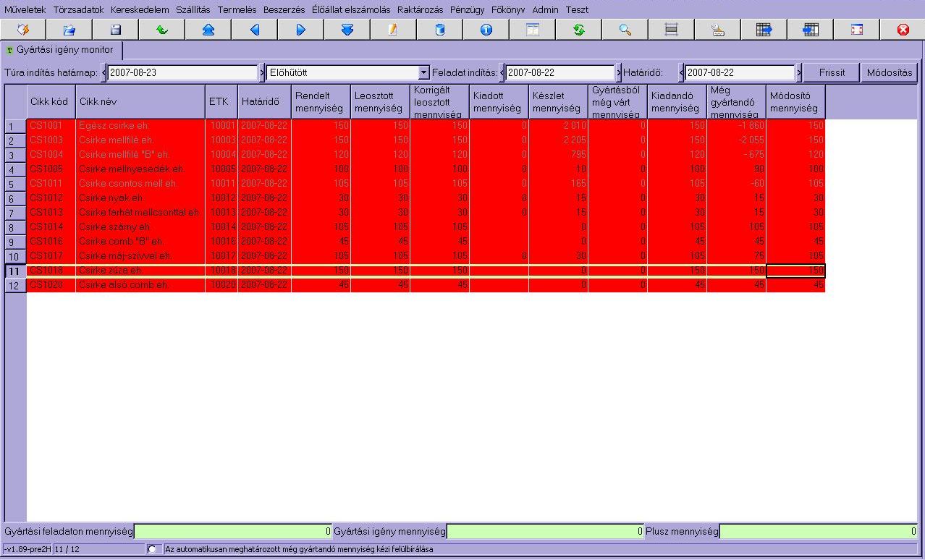Go to next record with right arrow
This screenshot has height=560, width=925.
(x=300, y=30)
